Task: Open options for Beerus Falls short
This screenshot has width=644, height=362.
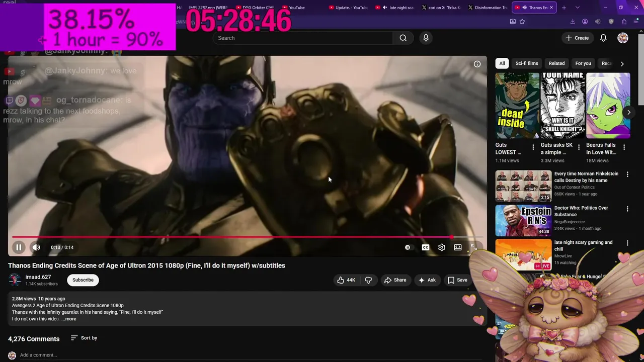Action: click(624, 147)
